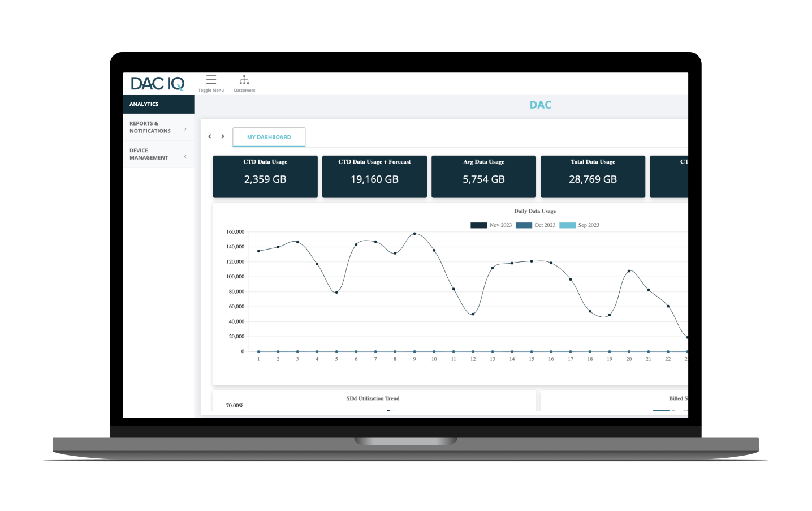Go to next dashboard tab arrow

223,136
